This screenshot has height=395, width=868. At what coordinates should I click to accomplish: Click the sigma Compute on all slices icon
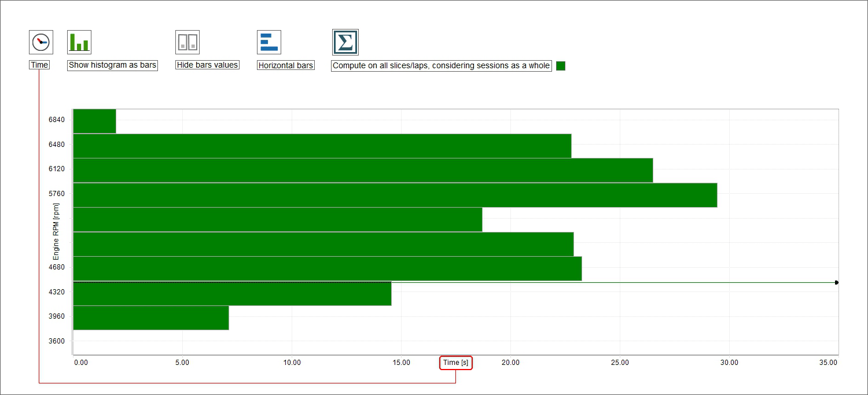point(345,42)
